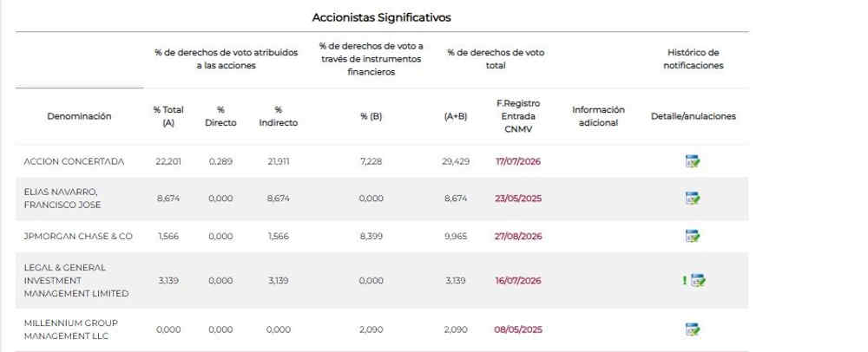868x352 pixels.
Task: Open detail icon for ACCION CONCERTADA row
Action: tap(693, 161)
